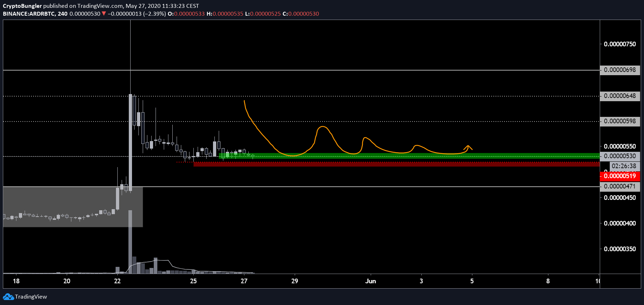The height and width of the screenshot is (305, 644).
Task: Click the 0.00000750 axis label
Action: [x=620, y=44]
